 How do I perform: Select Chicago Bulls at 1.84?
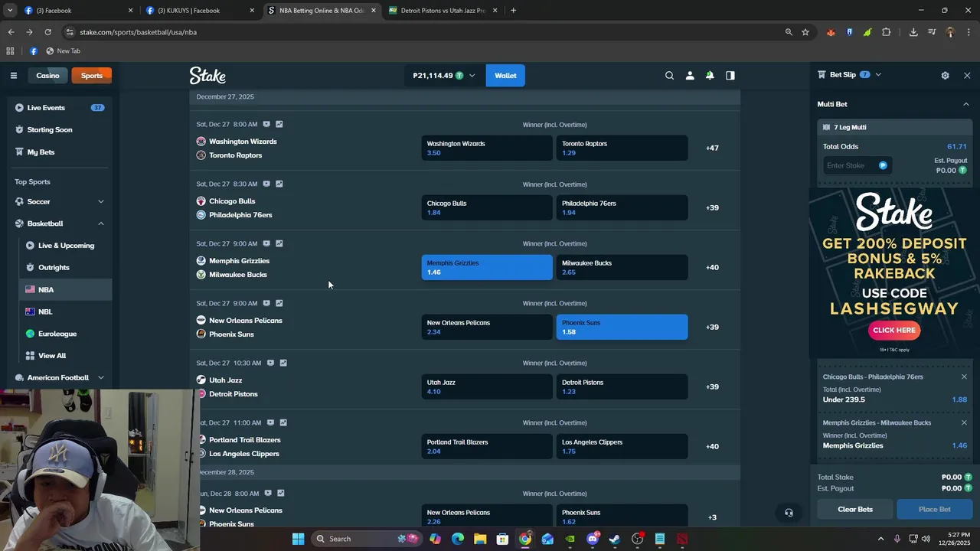(x=487, y=207)
